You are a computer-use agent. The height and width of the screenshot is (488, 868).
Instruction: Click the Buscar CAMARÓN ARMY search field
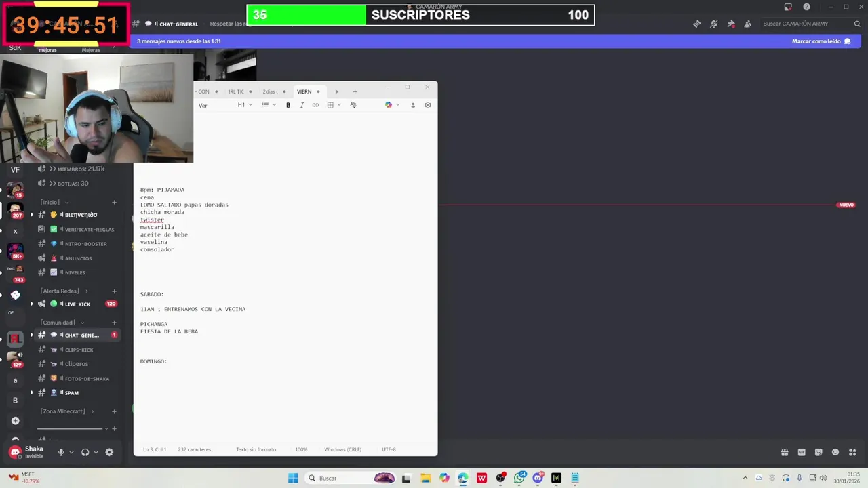[811, 24]
